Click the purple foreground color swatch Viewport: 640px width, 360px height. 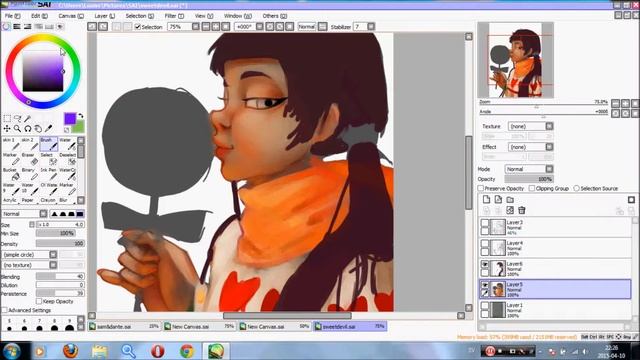click(70, 119)
